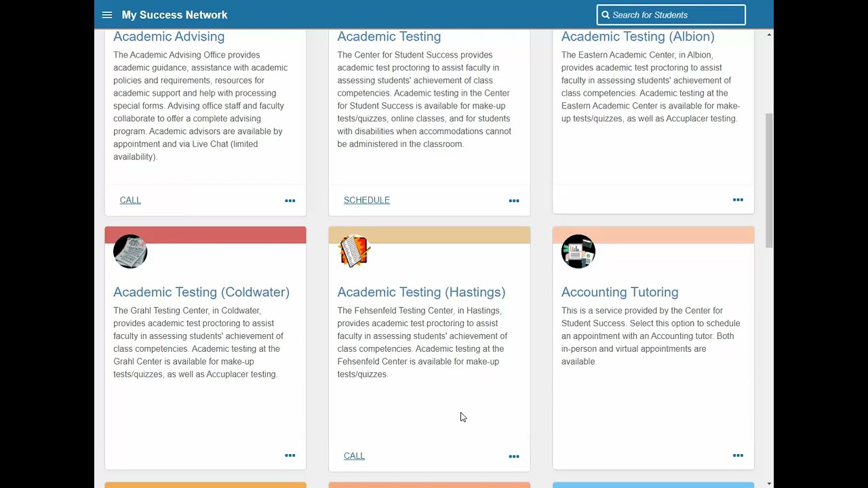Open the Academic Testing (Coldwater) title link
Screen dimensions: 868x488
(x=201, y=292)
